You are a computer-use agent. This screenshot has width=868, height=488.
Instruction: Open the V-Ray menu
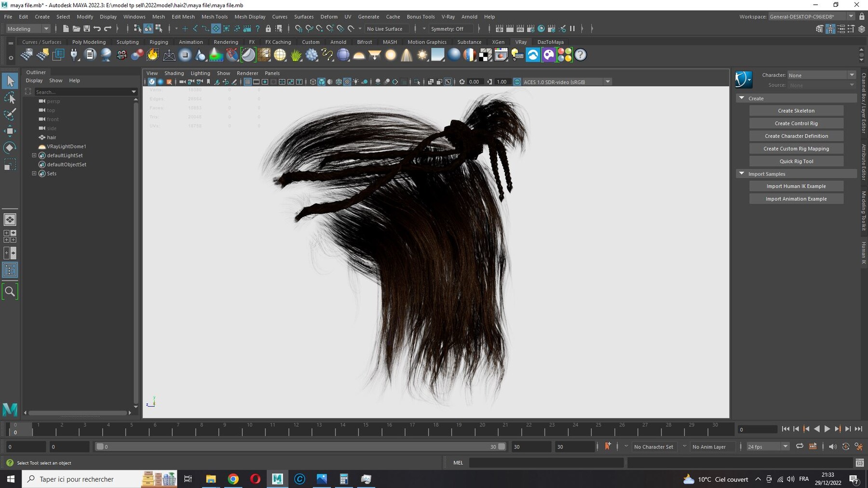pos(448,16)
